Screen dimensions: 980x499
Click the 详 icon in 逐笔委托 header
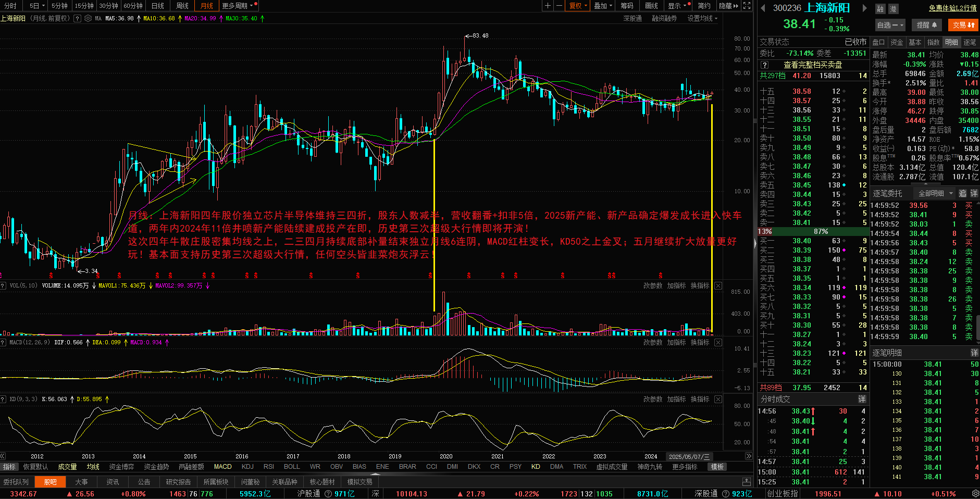[x=974, y=193]
